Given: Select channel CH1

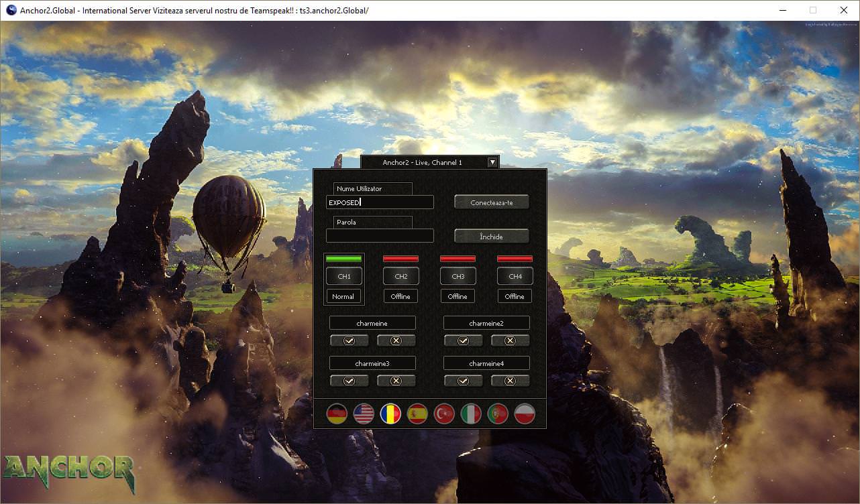Looking at the screenshot, I should [x=343, y=276].
